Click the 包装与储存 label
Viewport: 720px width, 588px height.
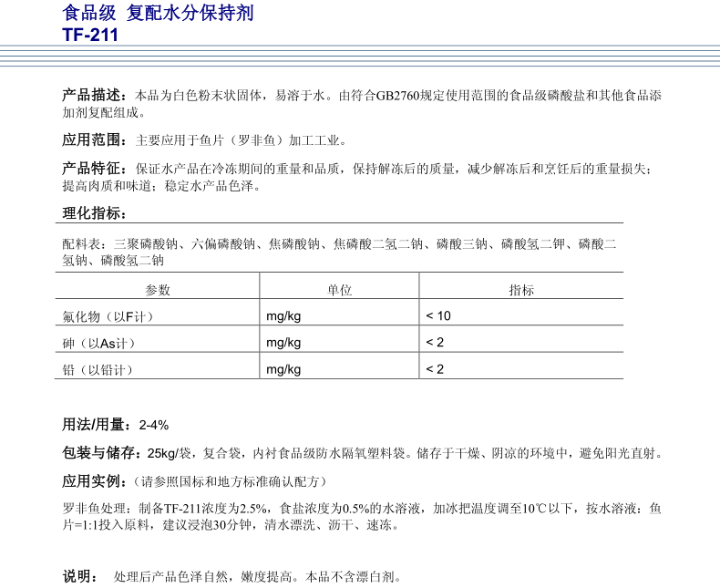point(99,453)
